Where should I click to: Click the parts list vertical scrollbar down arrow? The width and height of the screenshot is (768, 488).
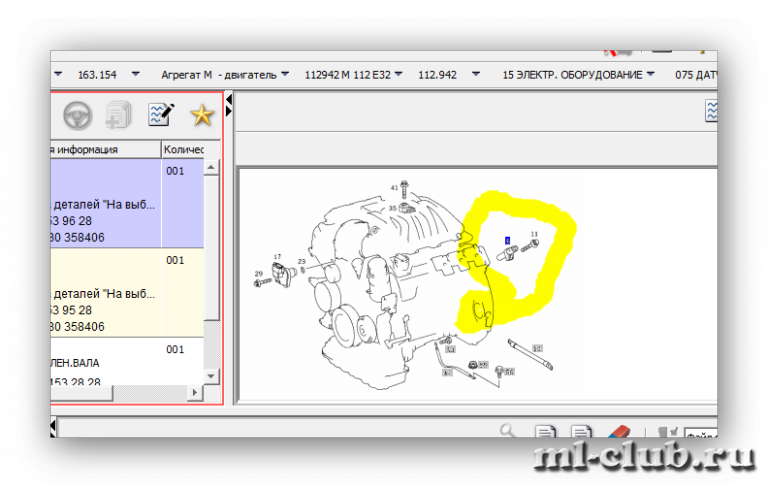click(211, 374)
